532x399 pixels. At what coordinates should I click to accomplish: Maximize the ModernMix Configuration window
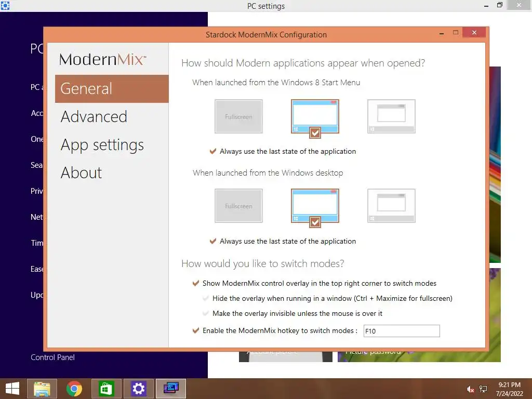coord(456,33)
